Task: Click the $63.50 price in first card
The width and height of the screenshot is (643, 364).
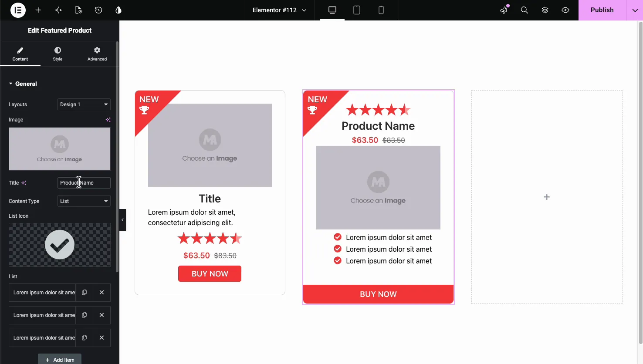Action: pyautogui.click(x=196, y=256)
